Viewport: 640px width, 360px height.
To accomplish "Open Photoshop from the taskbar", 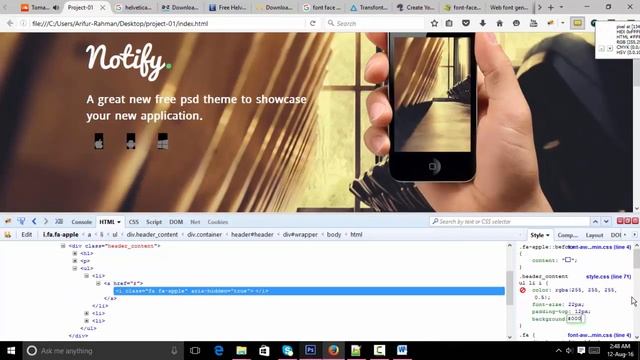I will pyautogui.click(x=310, y=350).
